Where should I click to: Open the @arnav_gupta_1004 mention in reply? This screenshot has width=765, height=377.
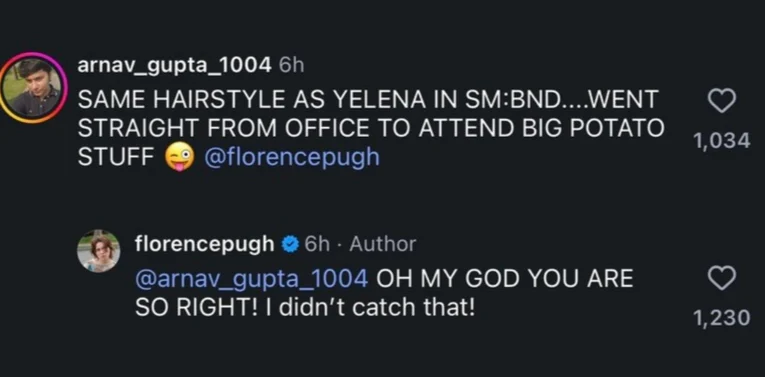251,279
